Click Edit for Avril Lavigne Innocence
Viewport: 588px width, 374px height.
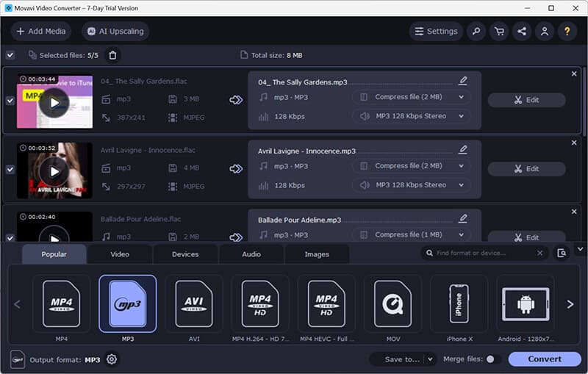coord(527,169)
